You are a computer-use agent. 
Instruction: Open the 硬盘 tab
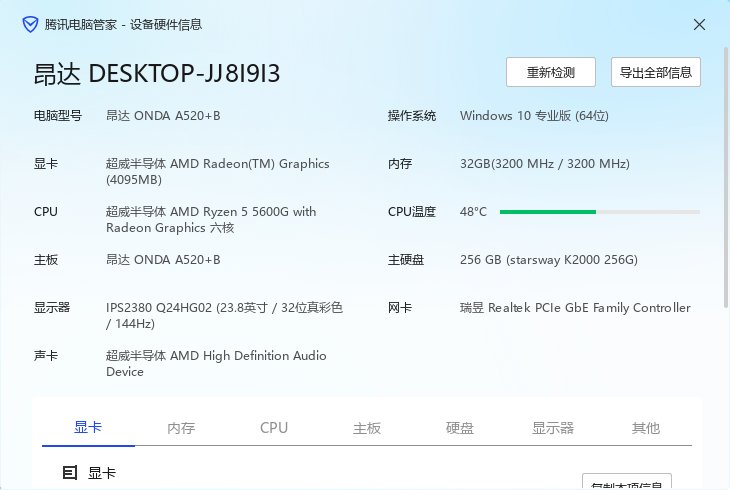460,428
